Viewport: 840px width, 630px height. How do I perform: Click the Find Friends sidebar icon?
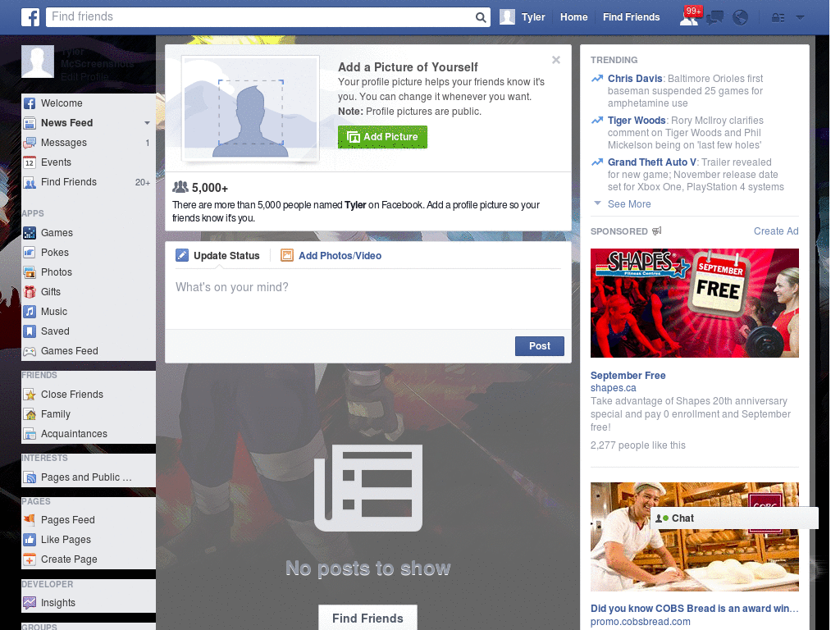tap(30, 182)
